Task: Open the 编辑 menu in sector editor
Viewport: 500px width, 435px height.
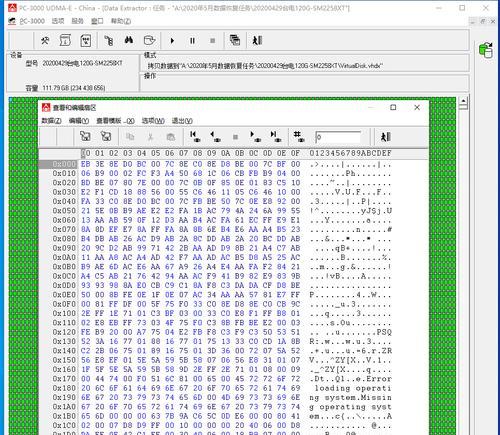Action: click(x=79, y=121)
